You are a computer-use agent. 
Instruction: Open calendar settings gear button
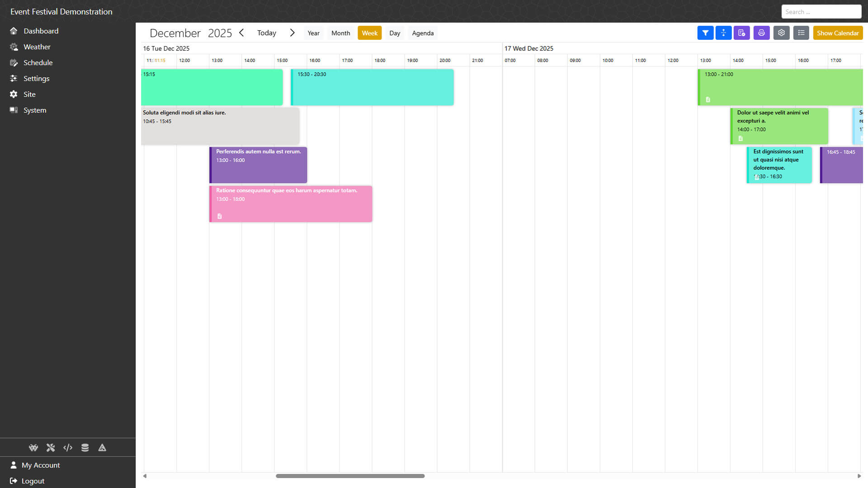pyautogui.click(x=781, y=33)
